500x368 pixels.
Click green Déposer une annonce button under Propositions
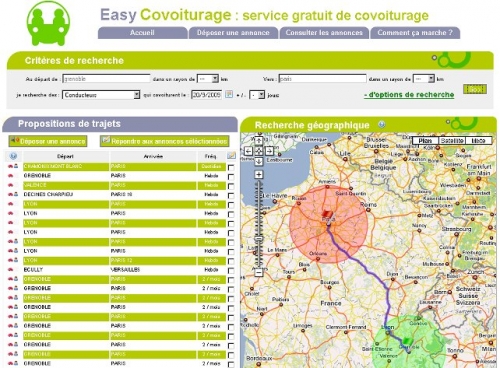coord(48,141)
